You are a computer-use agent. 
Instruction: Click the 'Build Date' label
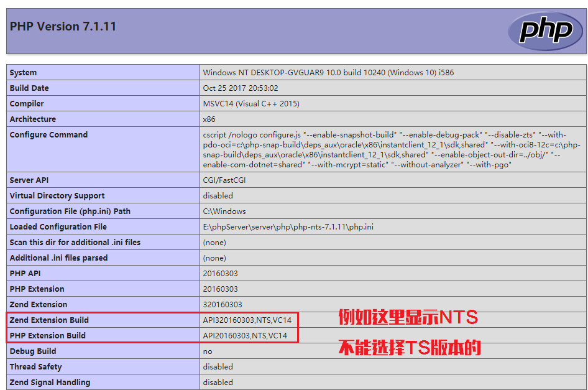[x=29, y=88]
